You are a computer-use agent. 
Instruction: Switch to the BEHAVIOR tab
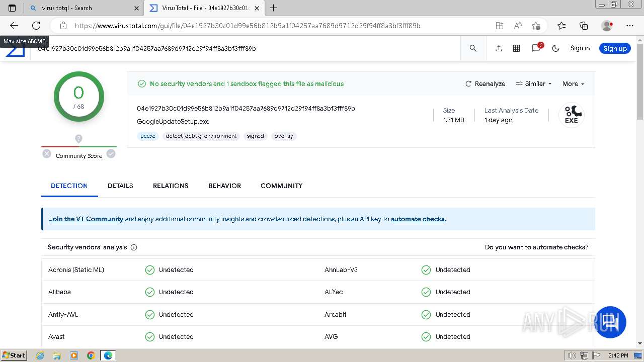[x=224, y=186]
